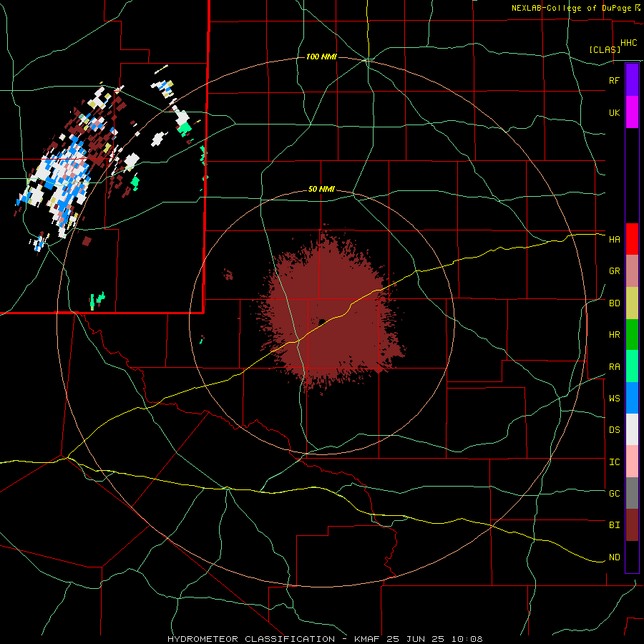Click the "HYDROMETEOR CLASSIFICATION" title text
This screenshot has width=644, height=644.
[251, 639]
